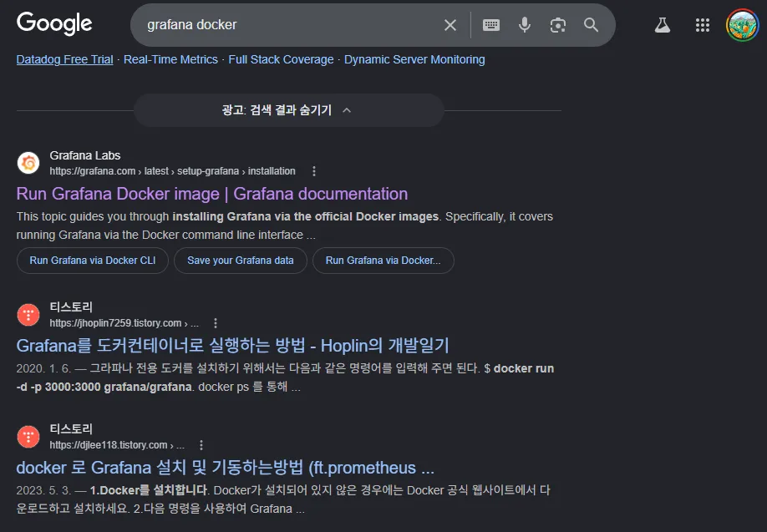Click the jhoplin7259 Tistory favicon
Image resolution: width=767 pixels, height=532 pixels.
click(28, 315)
